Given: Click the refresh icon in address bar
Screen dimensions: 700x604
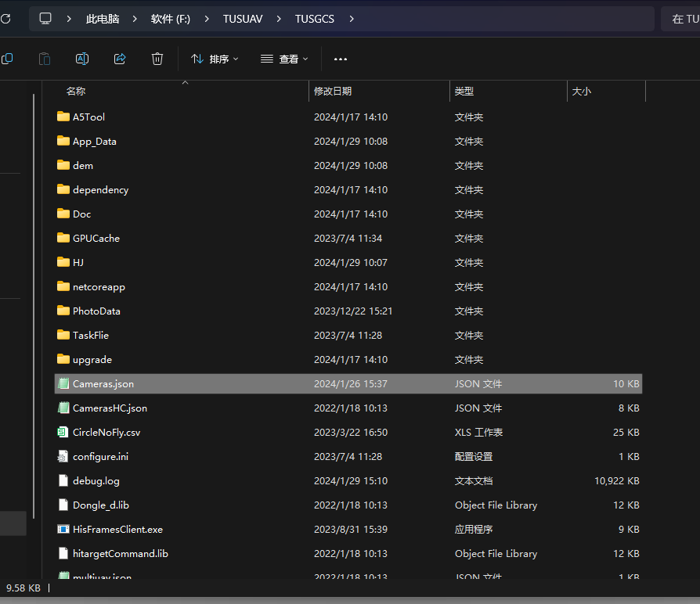Looking at the screenshot, I should point(5,19).
